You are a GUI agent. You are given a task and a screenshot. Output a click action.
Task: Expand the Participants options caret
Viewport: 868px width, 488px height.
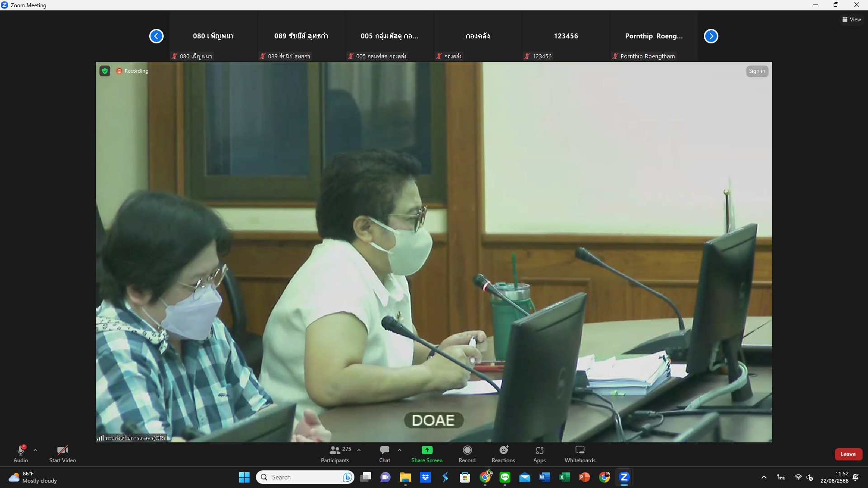tap(359, 450)
